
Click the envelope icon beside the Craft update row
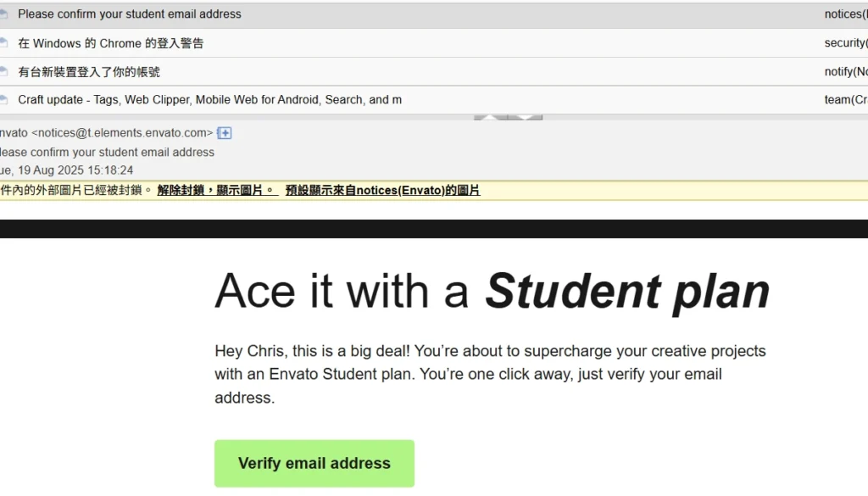pyautogui.click(x=3, y=100)
